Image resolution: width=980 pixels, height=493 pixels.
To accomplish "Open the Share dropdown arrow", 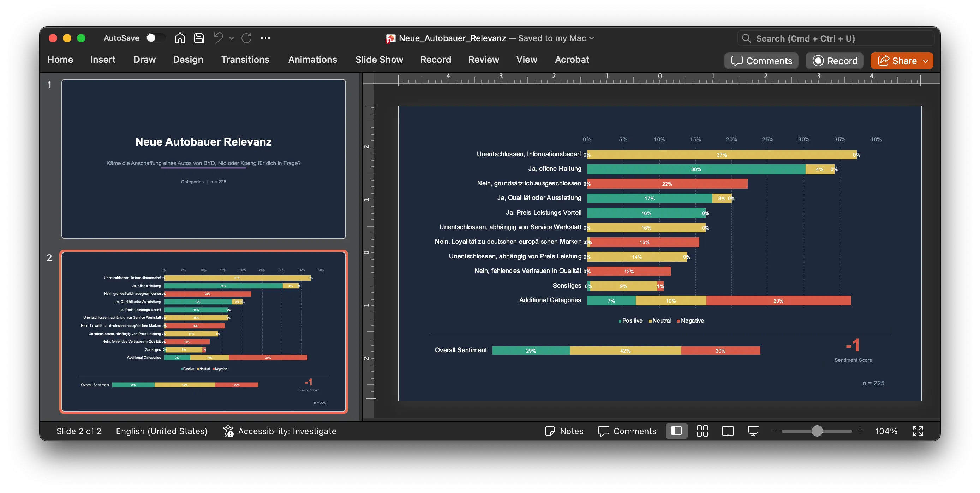I will 926,61.
